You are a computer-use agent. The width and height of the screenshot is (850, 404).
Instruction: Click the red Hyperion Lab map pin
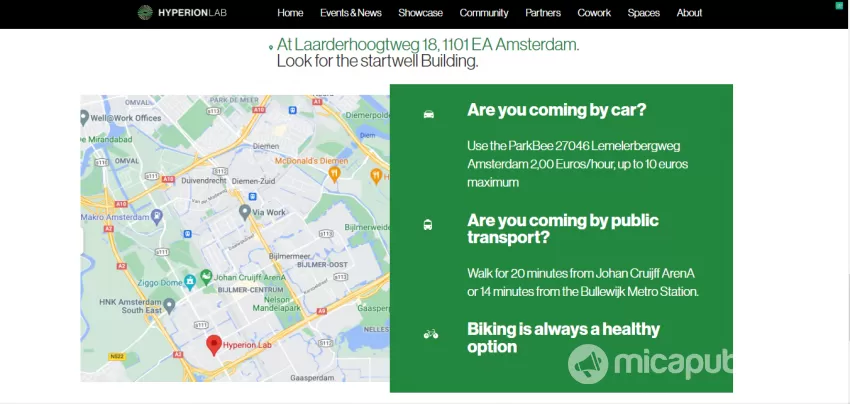(x=214, y=345)
